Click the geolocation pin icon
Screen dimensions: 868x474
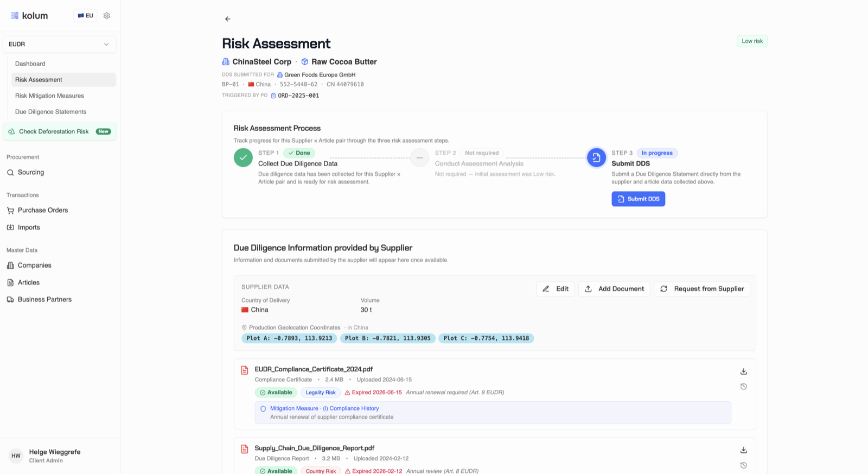click(244, 328)
